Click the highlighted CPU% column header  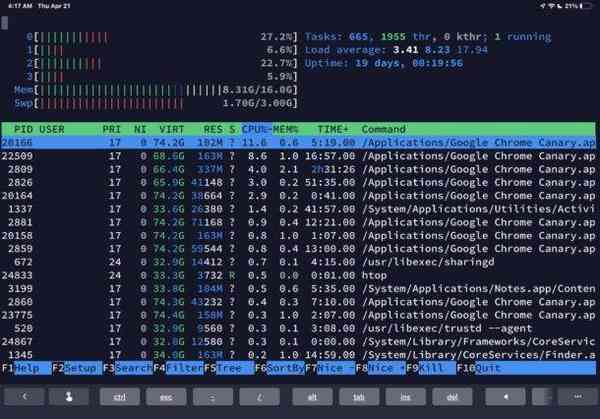pos(257,129)
